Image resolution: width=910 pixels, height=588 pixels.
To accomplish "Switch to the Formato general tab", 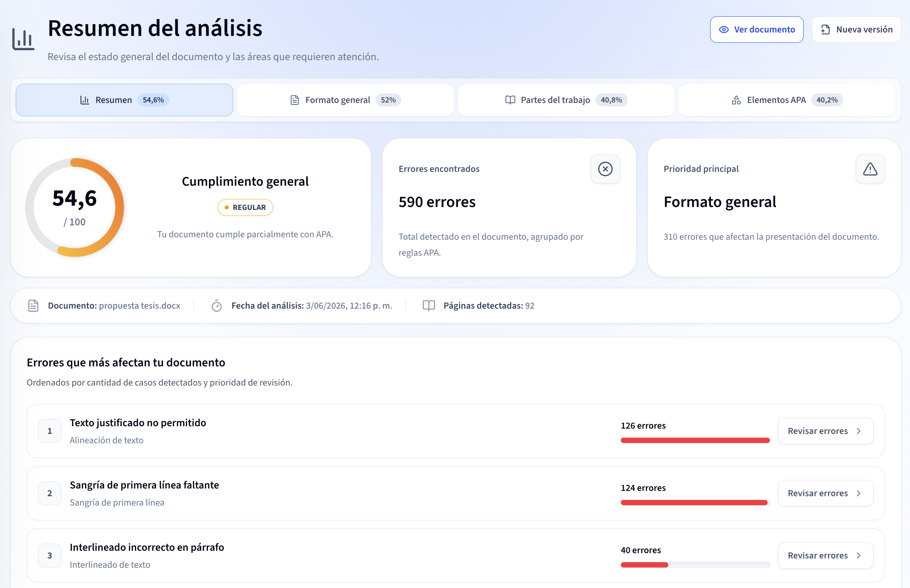I will [345, 100].
